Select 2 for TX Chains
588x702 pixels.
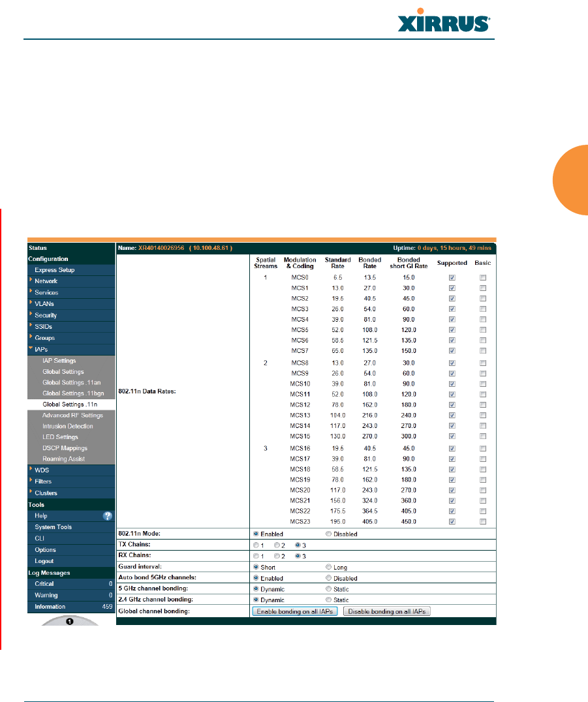pos(277,545)
